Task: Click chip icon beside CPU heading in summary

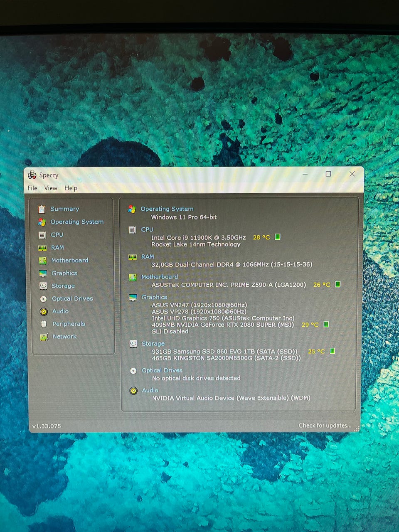Action: point(132,230)
